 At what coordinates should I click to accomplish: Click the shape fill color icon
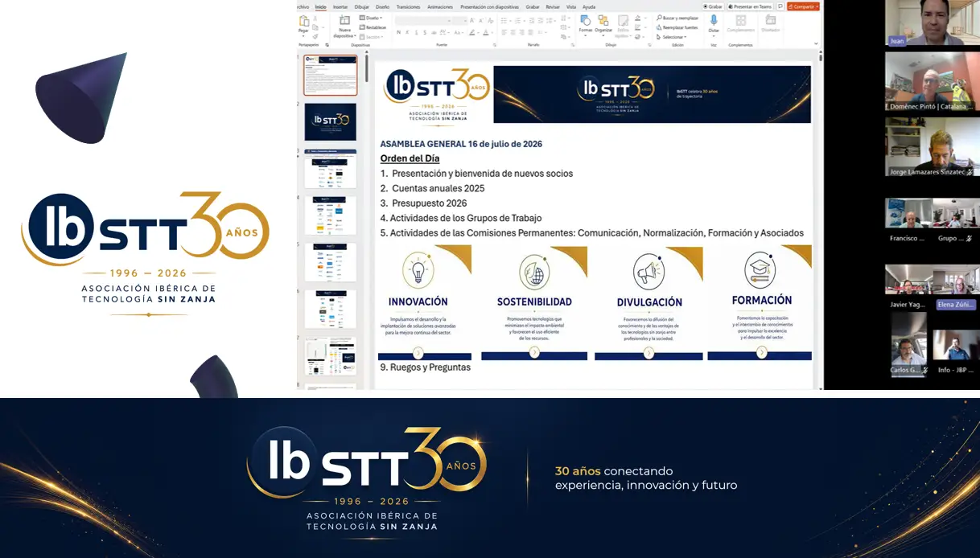pyautogui.click(x=637, y=18)
